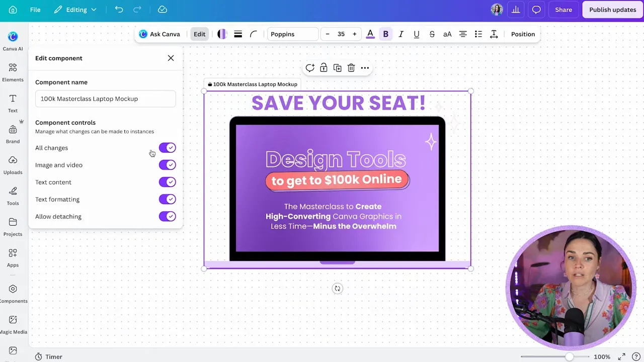
Task: Change text alignment icon
Action: point(463,34)
